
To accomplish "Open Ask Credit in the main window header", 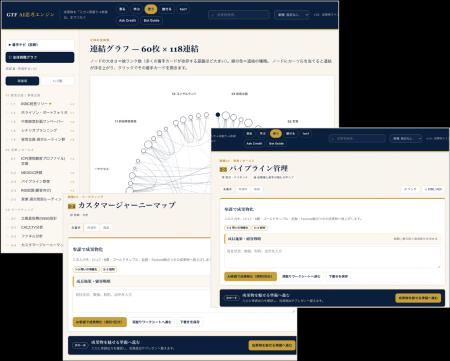I will pos(127,20).
